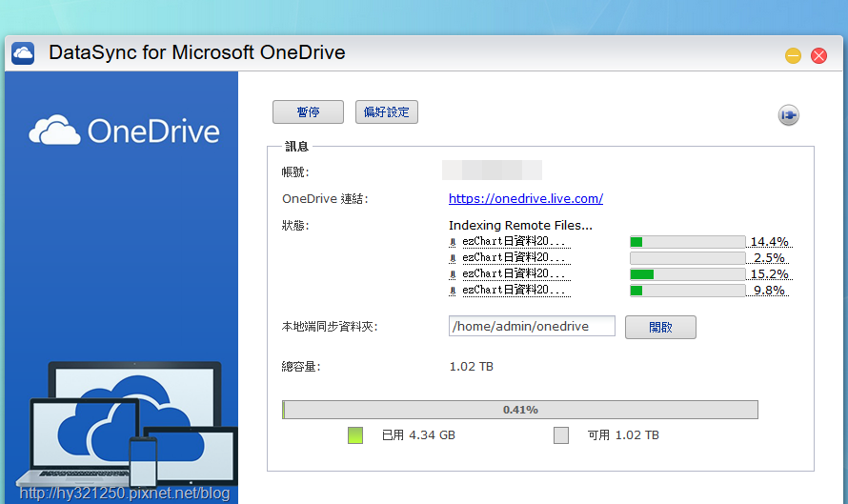The image size is (848, 504).
Task: Click the Indexing Remote Files... status text
Action: (520, 225)
